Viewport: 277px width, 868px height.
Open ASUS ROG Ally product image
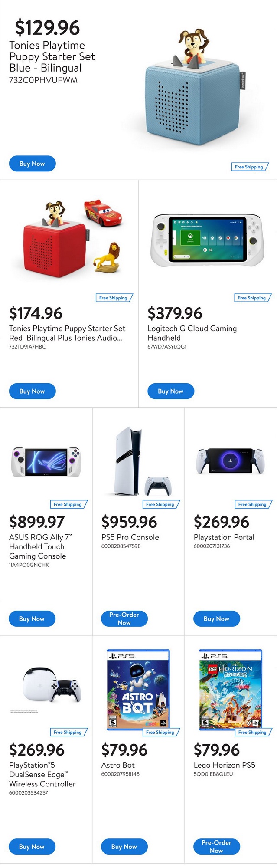pos(46,462)
